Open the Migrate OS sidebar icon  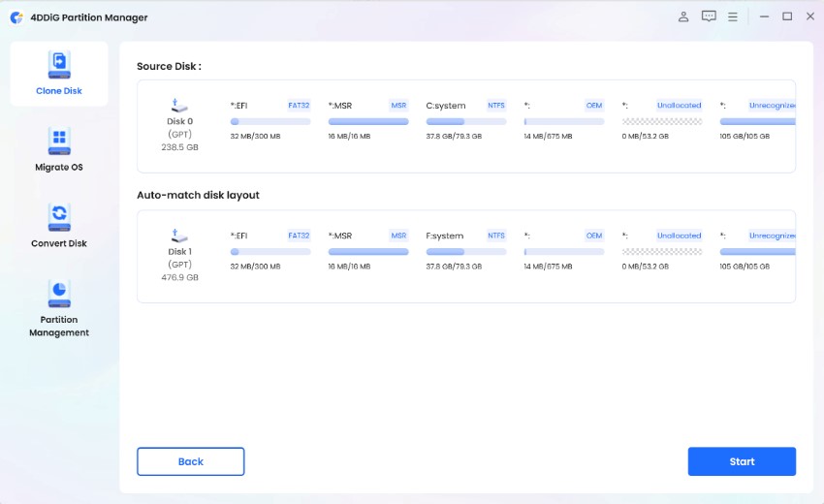tap(59, 141)
